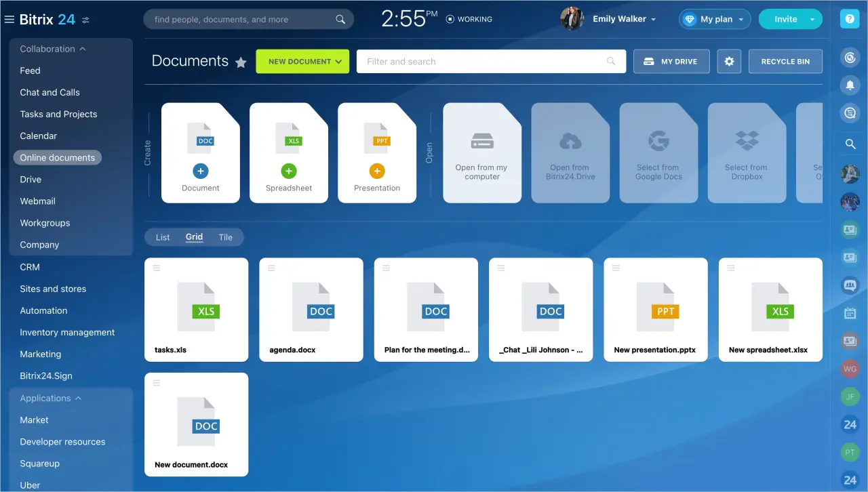The image size is (868, 492).
Task: Switch to Tile view
Action: (x=225, y=237)
